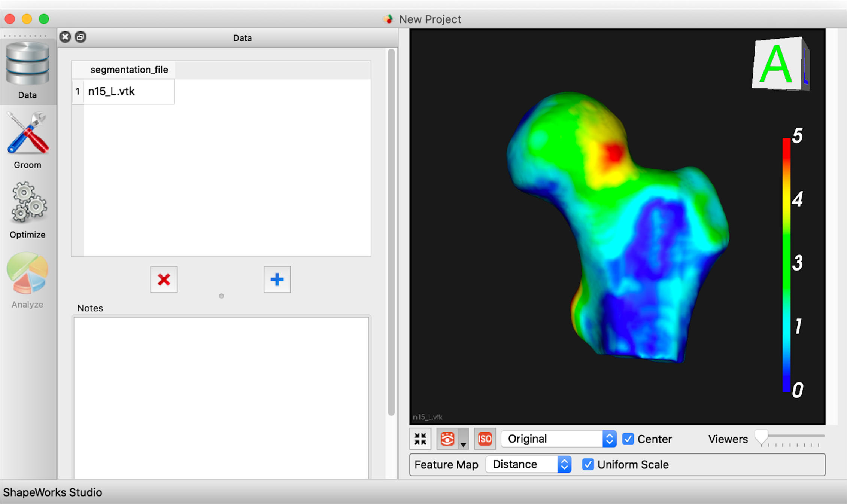Close the Data panel with X icon
Screen dimensions: 847x504
click(x=65, y=37)
